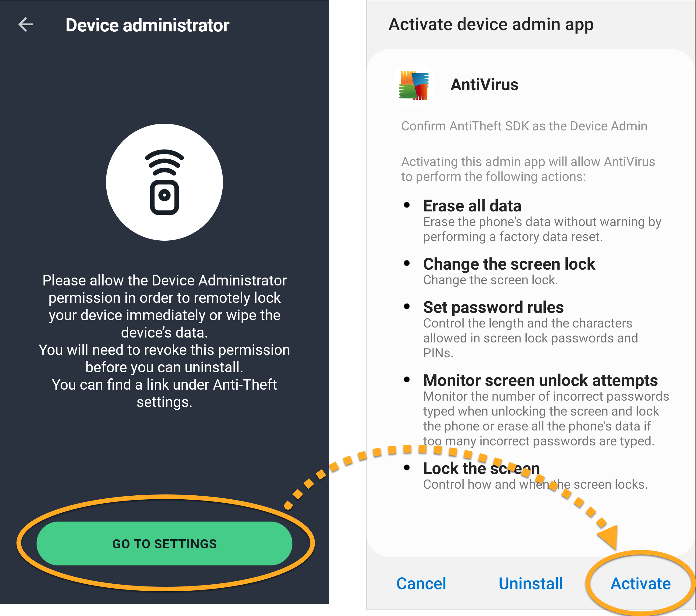Tap the Cancel button
The width and height of the screenshot is (696, 616).
pos(421,584)
